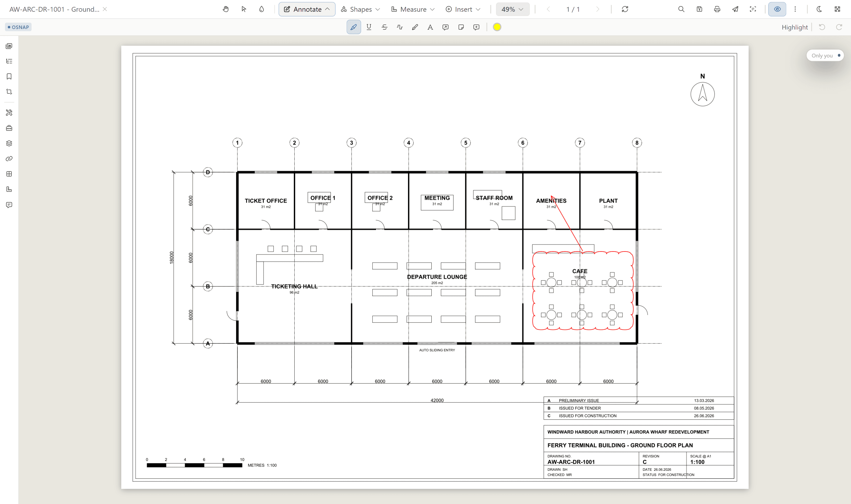Refresh the document with rotate arrows
This screenshot has width=851, height=504.
[625, 9]
